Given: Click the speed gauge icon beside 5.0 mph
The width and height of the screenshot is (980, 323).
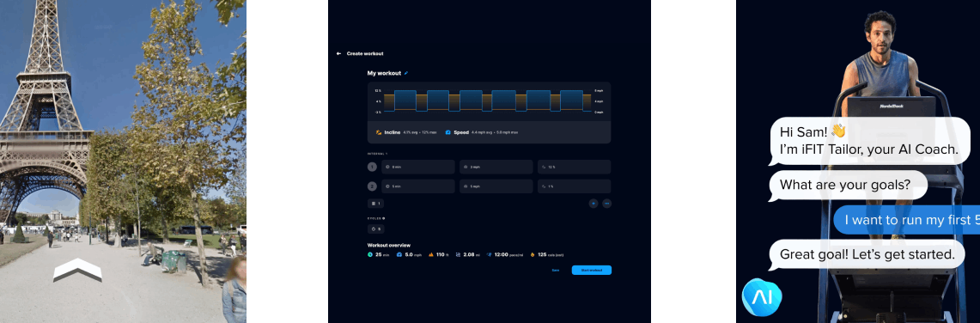Looking at the screenshot, I should [x=399, y=254].
